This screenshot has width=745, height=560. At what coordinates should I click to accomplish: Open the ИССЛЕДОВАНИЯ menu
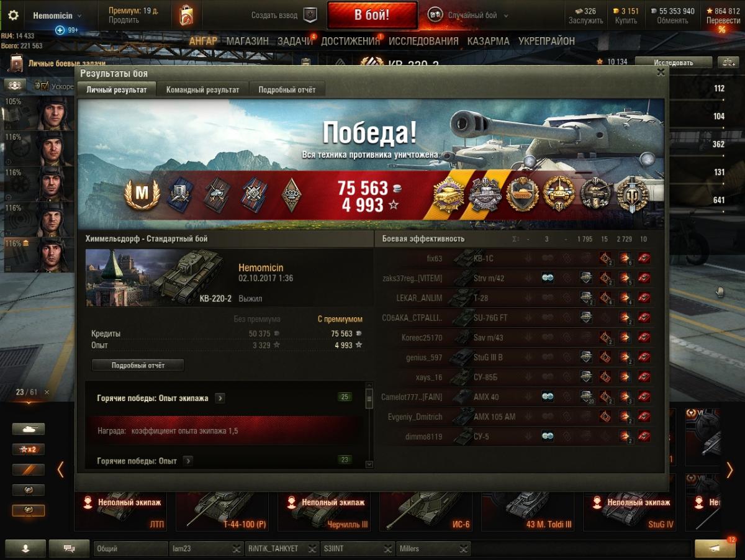pos(423,41)
